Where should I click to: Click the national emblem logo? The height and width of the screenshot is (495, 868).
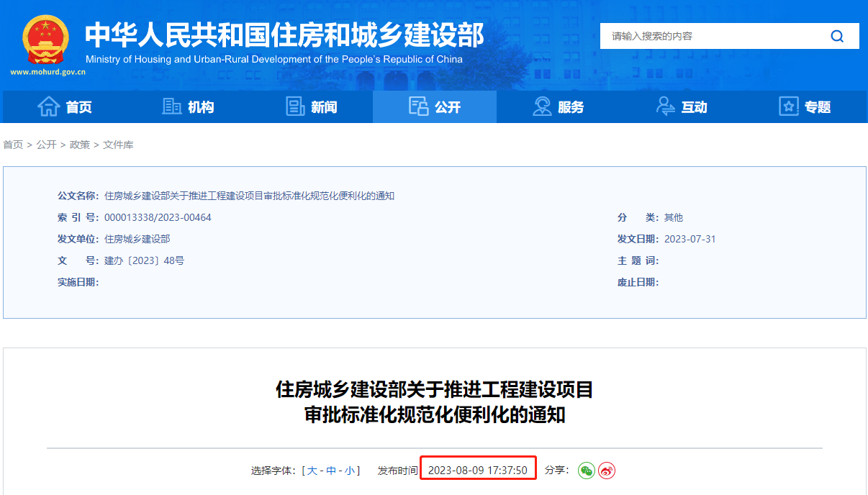pyautogui.click(x=45, y=39)
